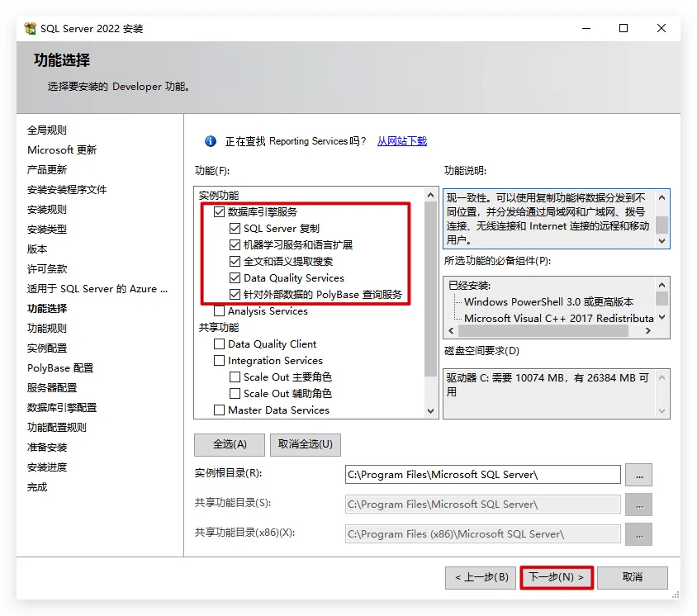Select 产品更新 step in sidebar
This screenshot has height=616, width=697.
coord(47,170)
